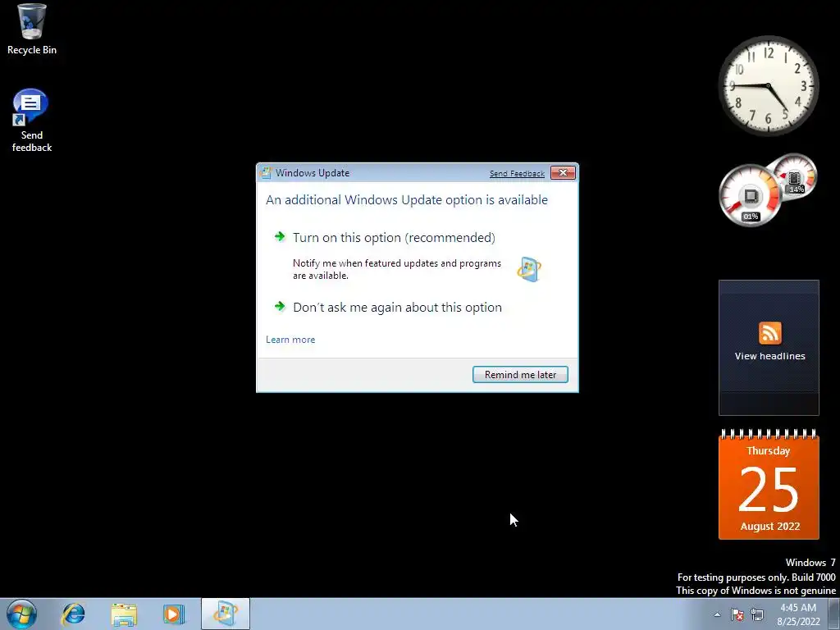840x630 pixels.
Task: Open the network tray icon
Action: click(x=757, y=614)
